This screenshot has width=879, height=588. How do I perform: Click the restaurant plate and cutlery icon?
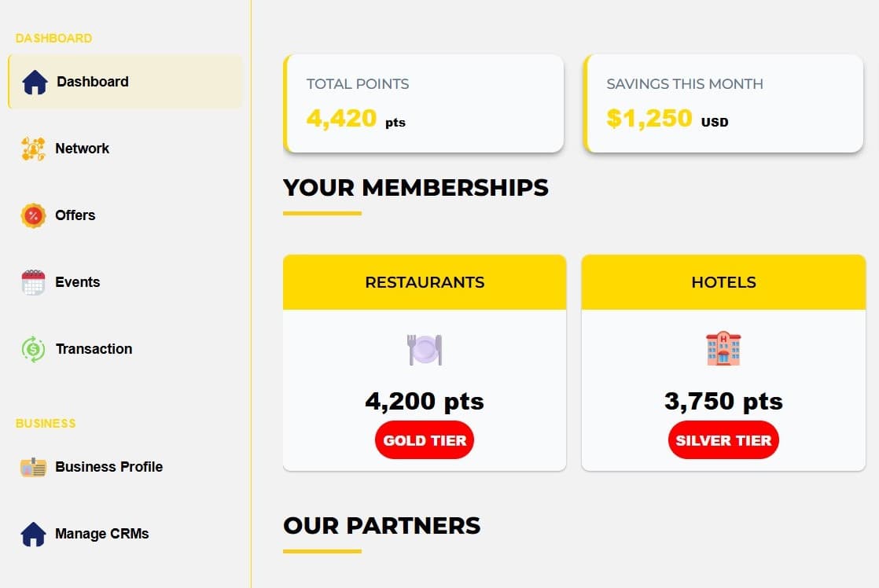tap(425, 349)
